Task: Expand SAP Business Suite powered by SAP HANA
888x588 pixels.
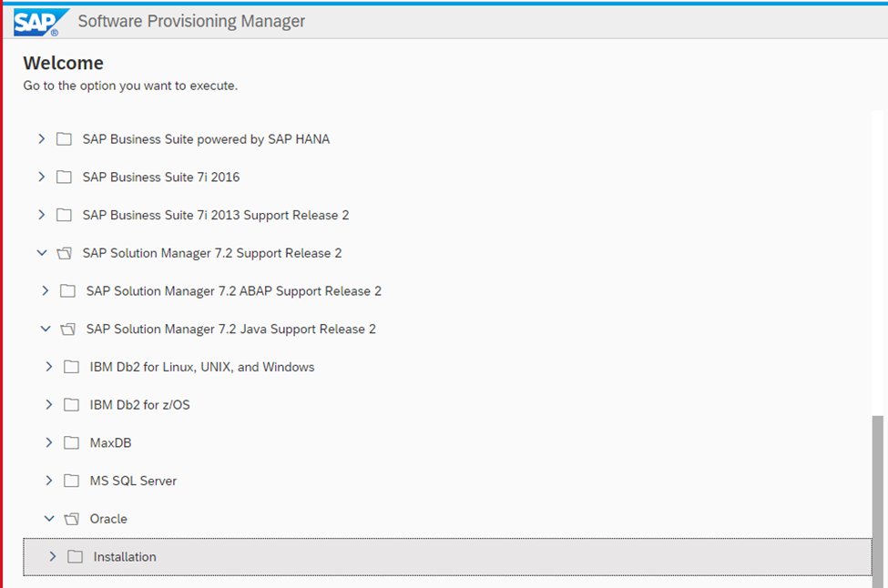Action: click(41, 138)
